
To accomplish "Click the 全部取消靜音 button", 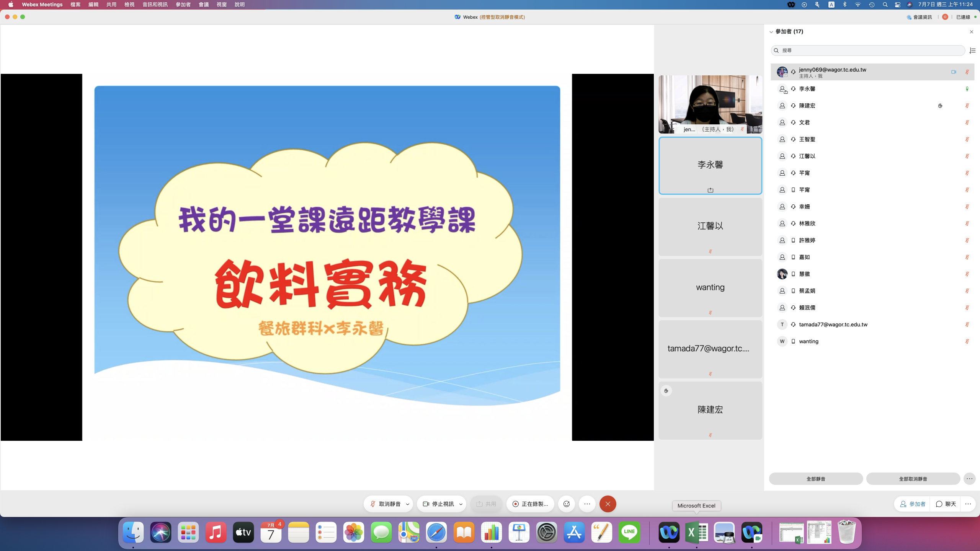I will (913, 479).
